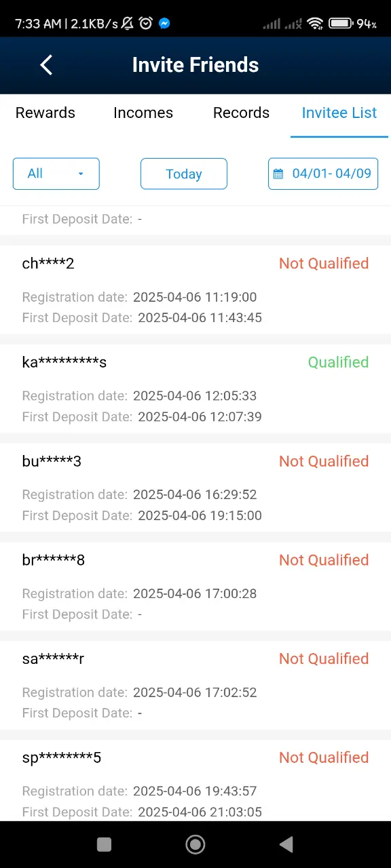
Task: Tap the back arrow icon
Action: click(46, 65)
